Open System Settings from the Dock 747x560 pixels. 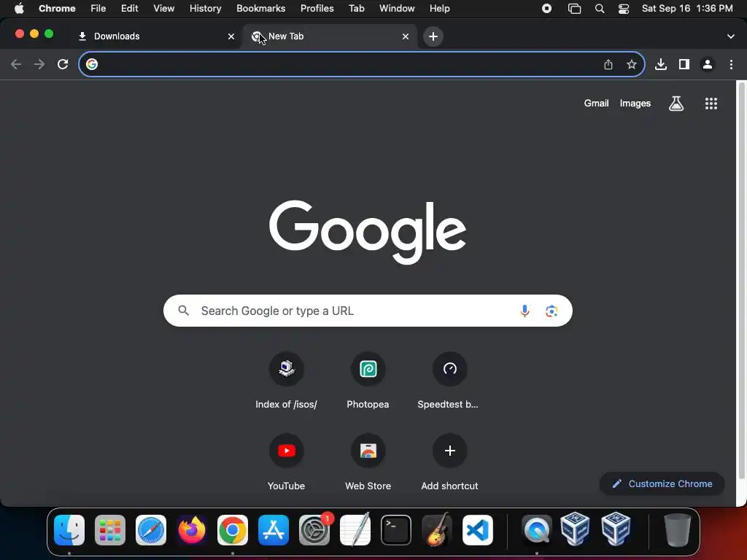tap(314, 530)
